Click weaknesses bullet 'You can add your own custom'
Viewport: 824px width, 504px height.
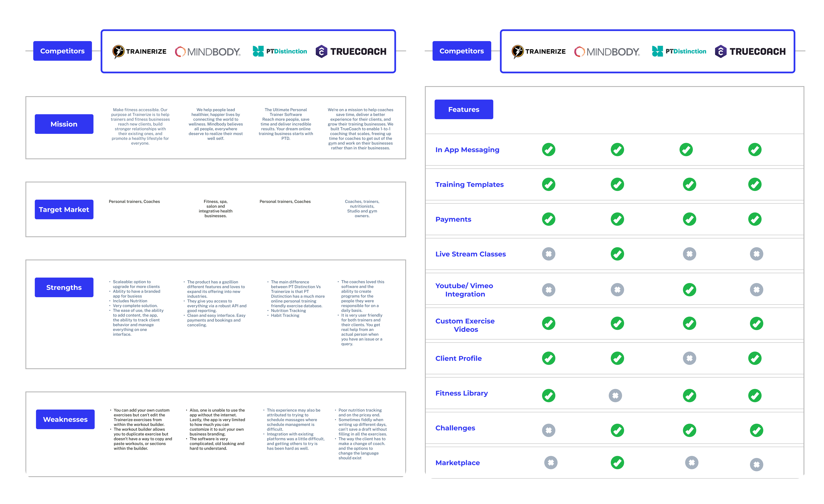pos(141,417)
